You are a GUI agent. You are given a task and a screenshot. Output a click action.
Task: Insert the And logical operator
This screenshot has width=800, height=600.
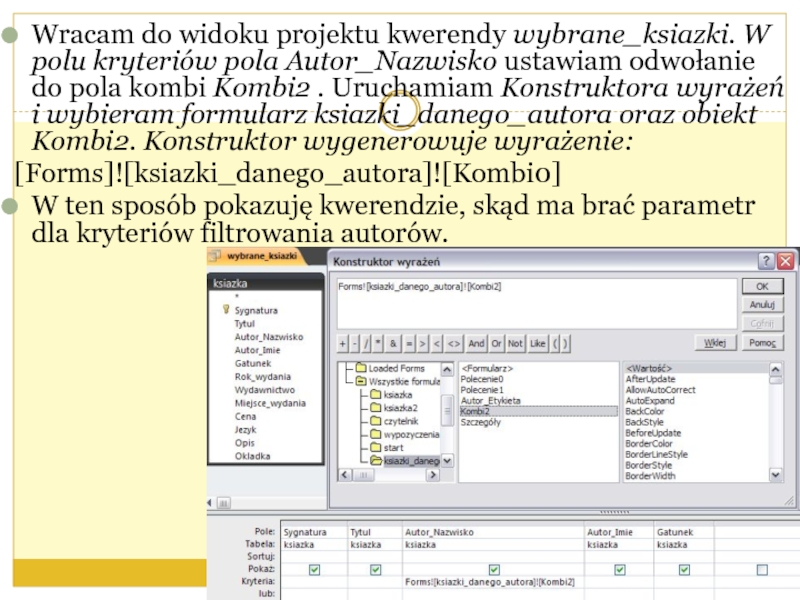coord(476,343)
